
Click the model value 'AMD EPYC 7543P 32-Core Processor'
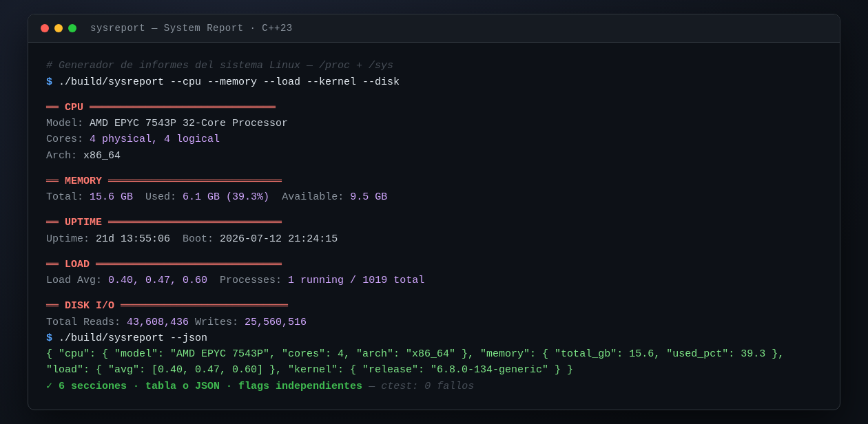[189, 123]
